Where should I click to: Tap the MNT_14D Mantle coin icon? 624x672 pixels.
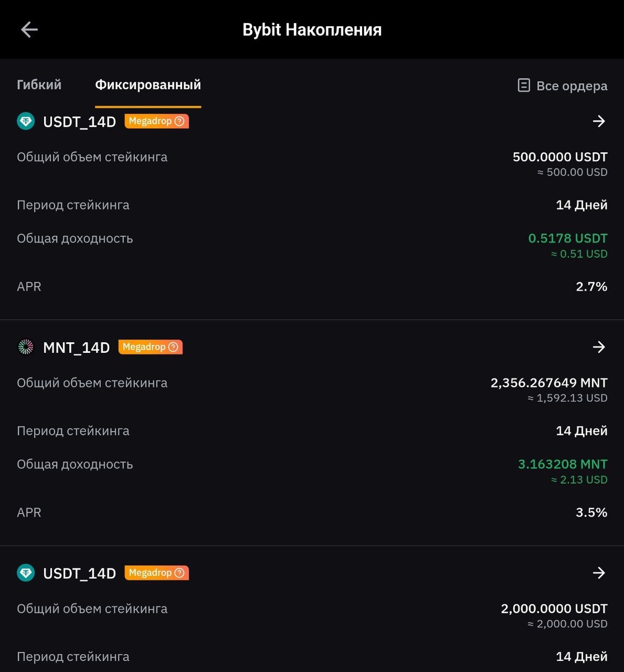coord(26,347)
